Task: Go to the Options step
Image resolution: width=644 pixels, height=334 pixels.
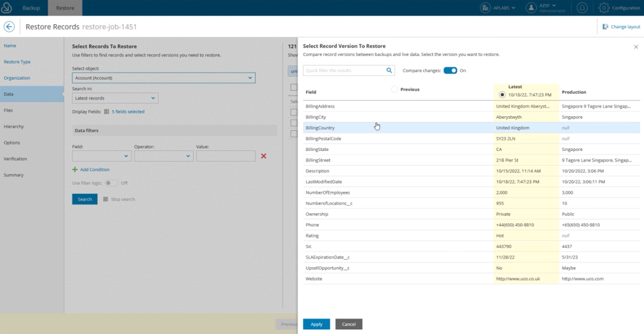Action: click(x=11, y=143)
